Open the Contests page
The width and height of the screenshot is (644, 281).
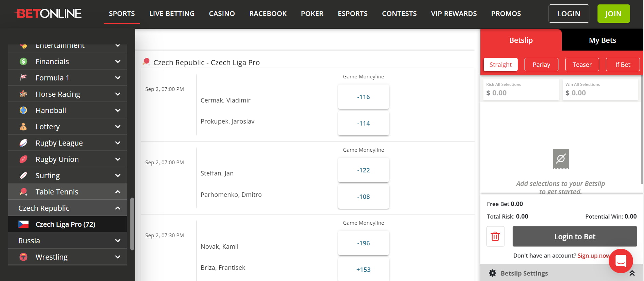[x=399, y=14]
